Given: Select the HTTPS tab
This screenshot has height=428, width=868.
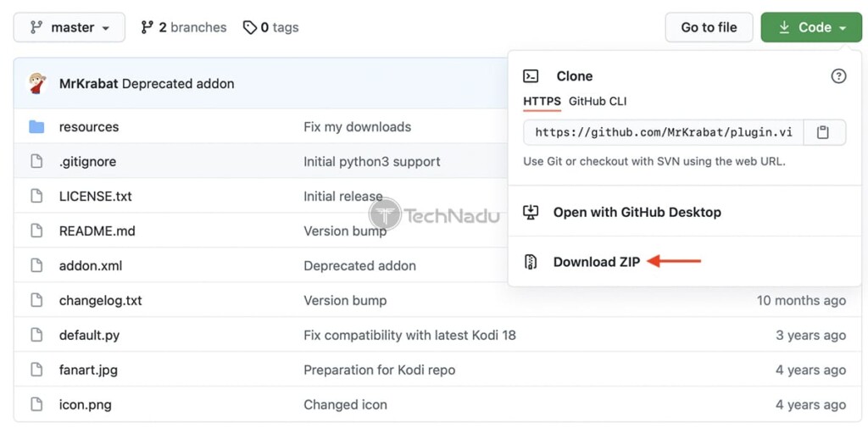Looking at the screenshot, I should [542, 102].
